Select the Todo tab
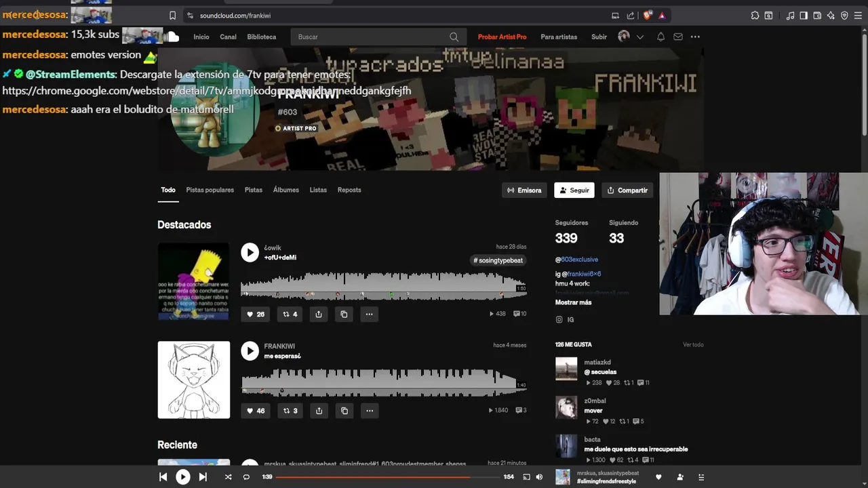This screenshot has height=488, width=868. coord(168,190)
